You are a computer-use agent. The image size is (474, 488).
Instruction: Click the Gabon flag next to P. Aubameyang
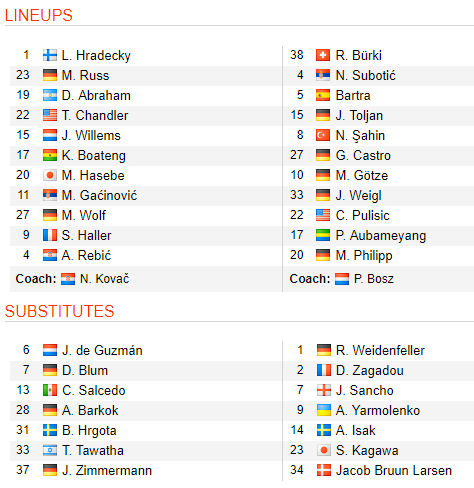pos(323,235)
